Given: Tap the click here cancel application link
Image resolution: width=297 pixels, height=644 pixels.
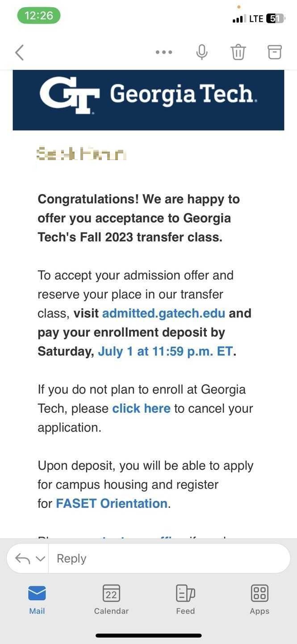Looking at the screenshot, I should pos(141,408).
